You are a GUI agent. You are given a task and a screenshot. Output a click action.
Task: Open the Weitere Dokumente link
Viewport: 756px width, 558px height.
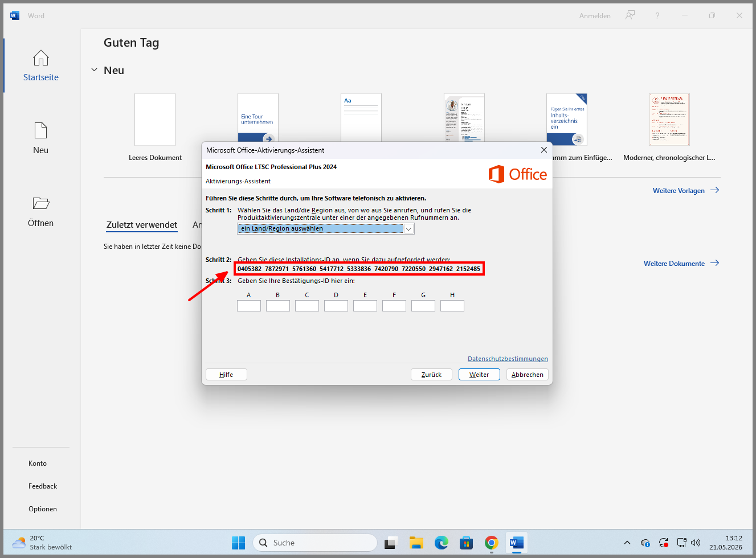pos(674,264)
